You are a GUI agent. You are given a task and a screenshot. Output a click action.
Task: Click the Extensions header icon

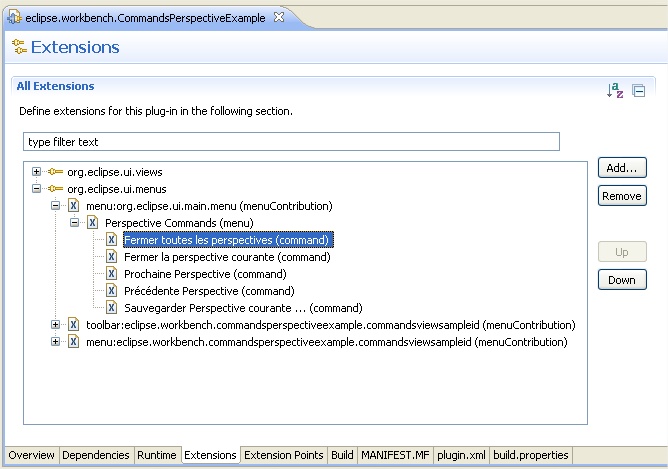point(19,46)
